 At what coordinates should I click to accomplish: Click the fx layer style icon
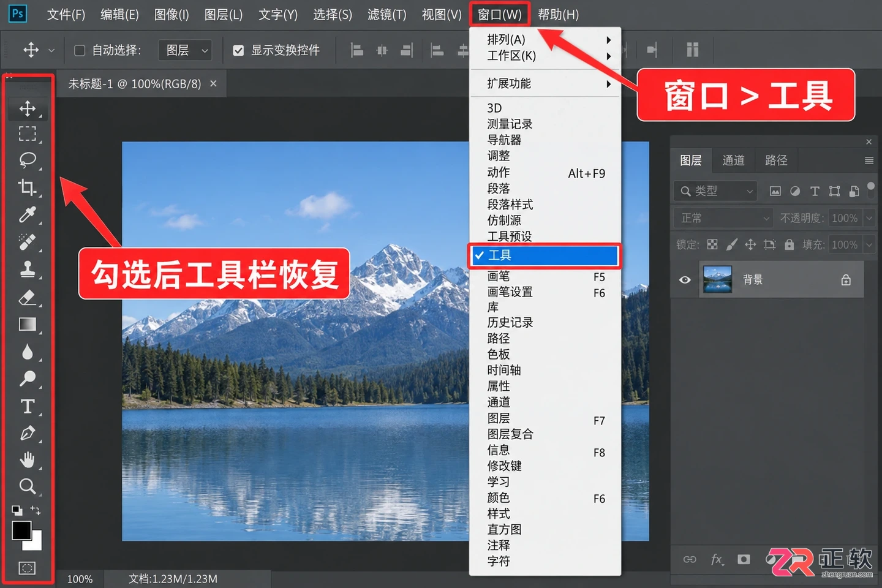(717, 559)
